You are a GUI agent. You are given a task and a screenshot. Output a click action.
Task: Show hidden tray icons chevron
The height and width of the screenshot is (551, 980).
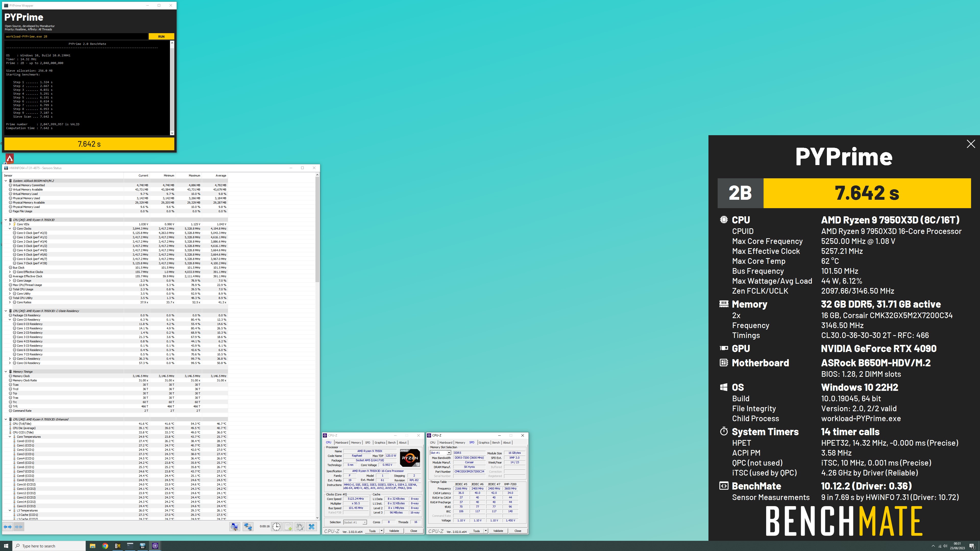click(x=933, y=546)
